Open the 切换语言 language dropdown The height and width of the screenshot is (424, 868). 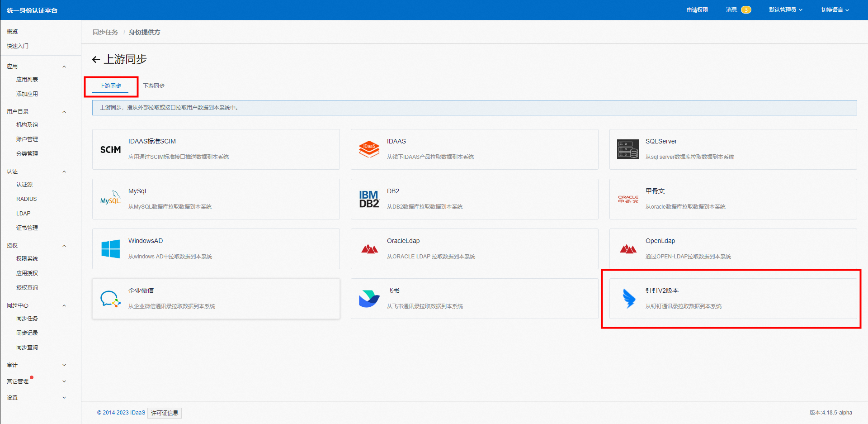point(835,10)
